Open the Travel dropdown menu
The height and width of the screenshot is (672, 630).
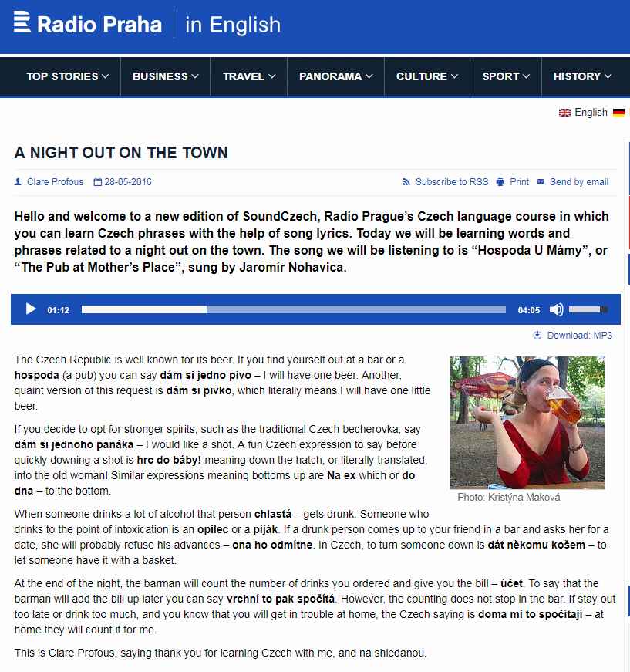249,76
